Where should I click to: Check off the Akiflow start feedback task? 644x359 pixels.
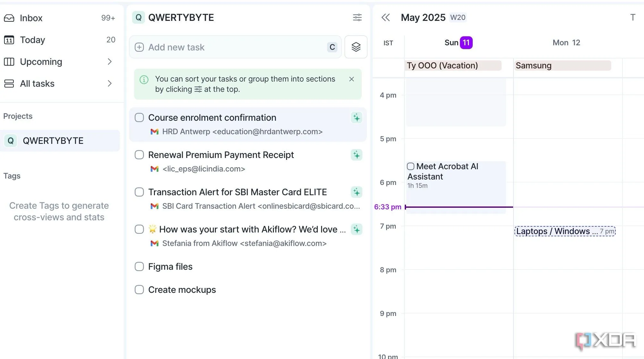(139, 229)
